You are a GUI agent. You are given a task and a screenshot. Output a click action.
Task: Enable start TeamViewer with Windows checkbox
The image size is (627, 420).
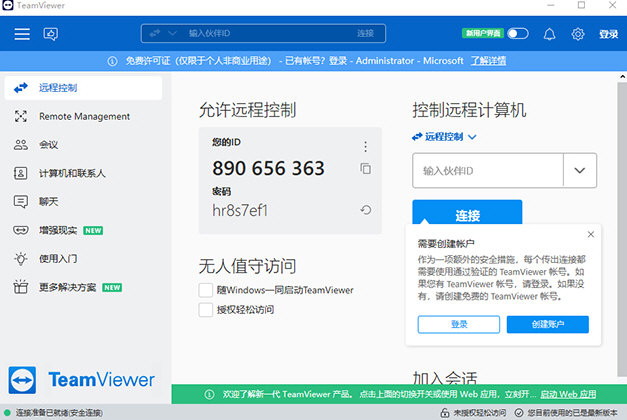pyautogui.click(x=206, y=290)
